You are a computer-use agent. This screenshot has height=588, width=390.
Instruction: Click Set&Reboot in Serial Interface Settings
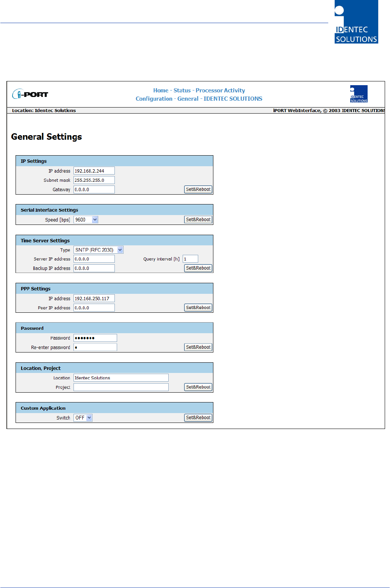point(198,220)
